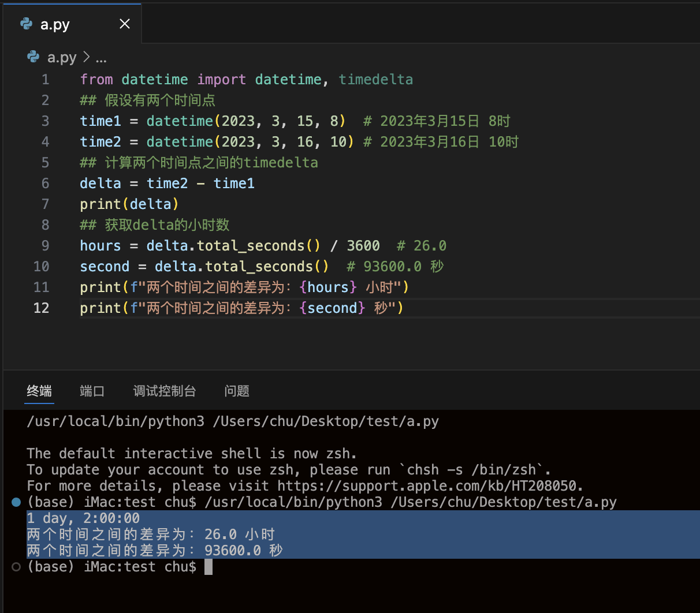Show the 问题 panel tab

[x=237, y=391]
